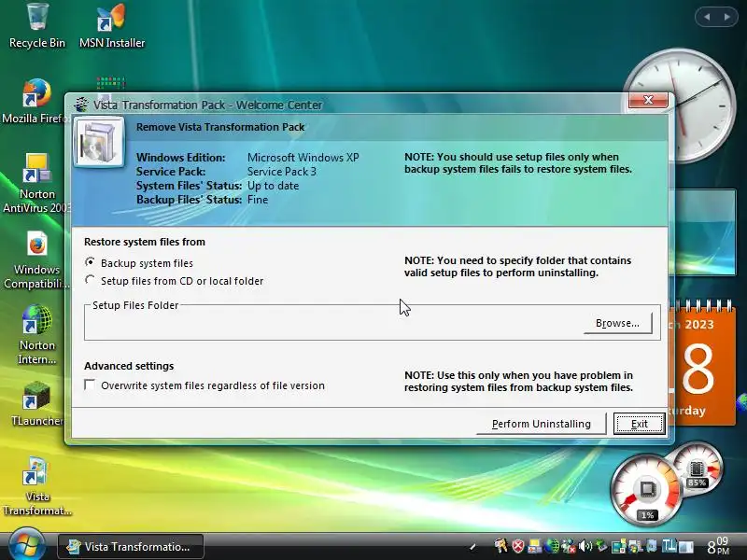Click the 'Remove Vista Transformation Pack' heading

[x=220, y=127]
